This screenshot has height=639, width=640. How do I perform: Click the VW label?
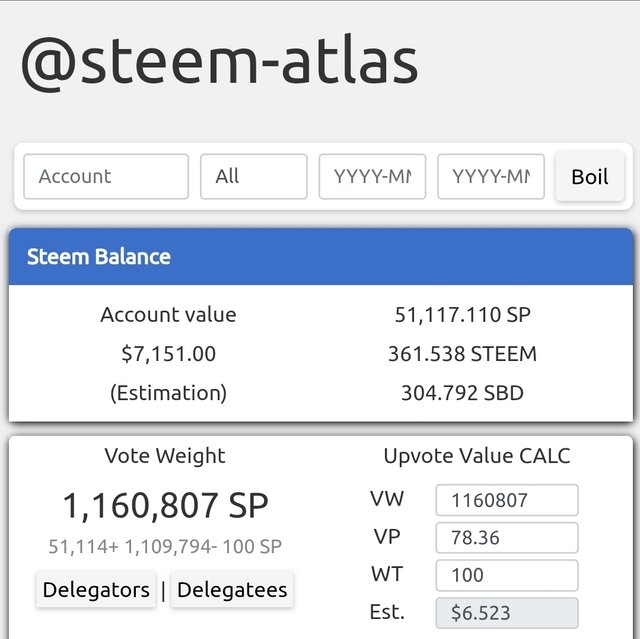(387, 499)
